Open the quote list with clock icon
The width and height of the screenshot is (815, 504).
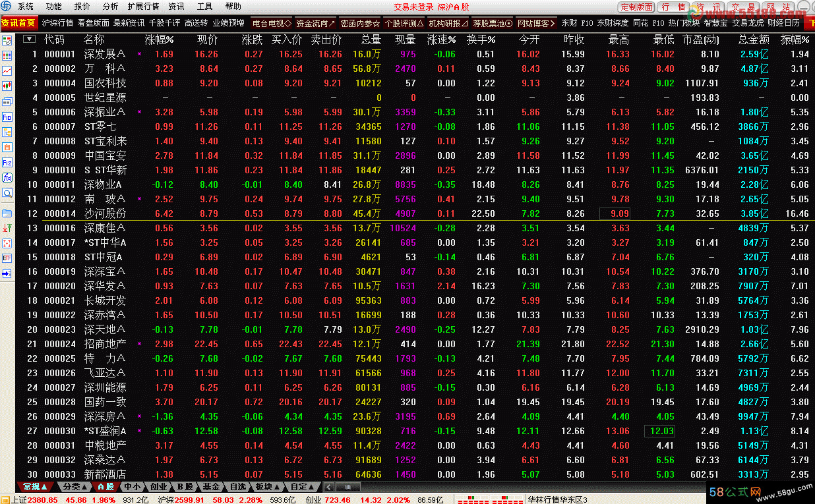coord(7,40)
